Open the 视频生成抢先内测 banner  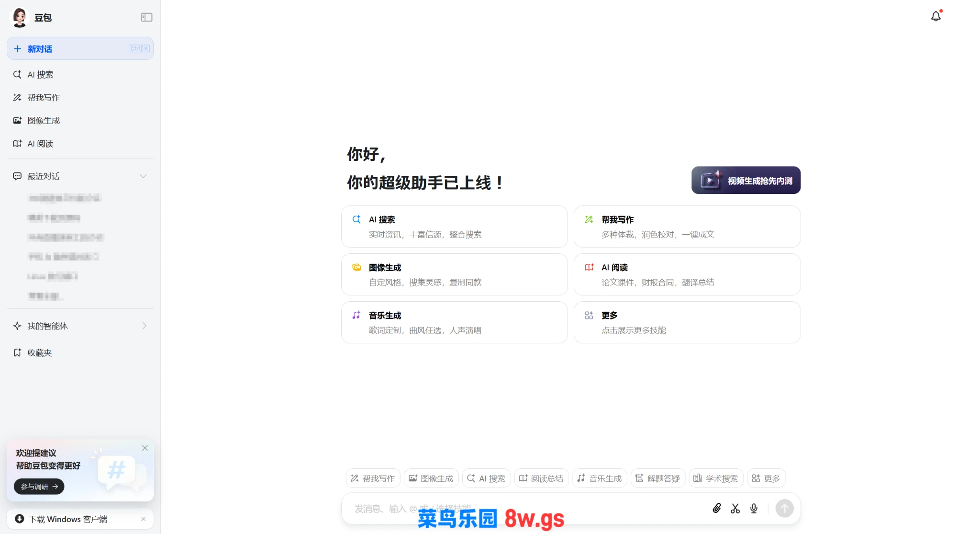pos(746,180)
